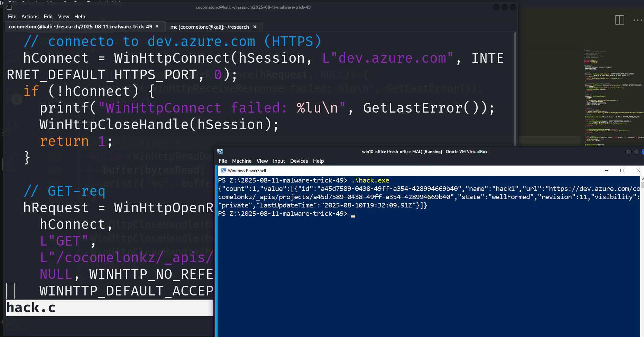Open the VirtualBox View menu
The image size is (644, 337).
coord(262,161)
